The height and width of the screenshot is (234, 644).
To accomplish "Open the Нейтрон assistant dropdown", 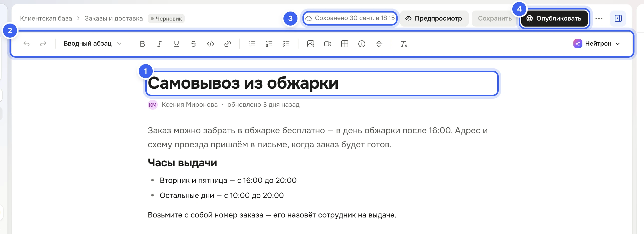I will [x=597, y=44].
